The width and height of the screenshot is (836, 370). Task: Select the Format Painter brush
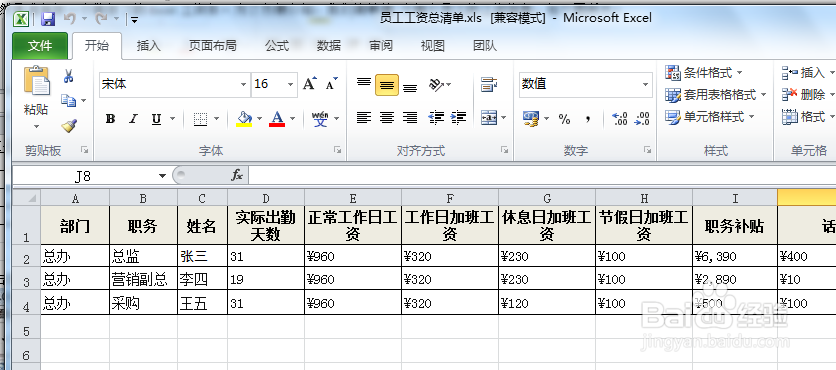(68, 126)
